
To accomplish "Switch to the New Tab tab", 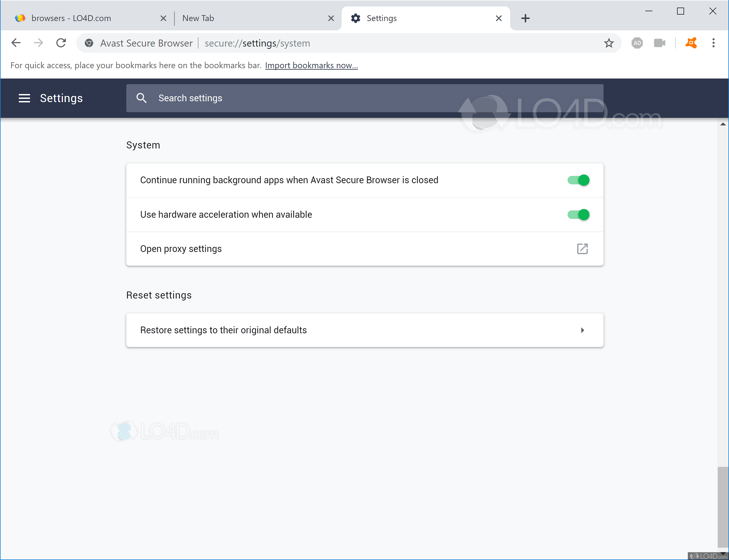I will coord(198,18).
